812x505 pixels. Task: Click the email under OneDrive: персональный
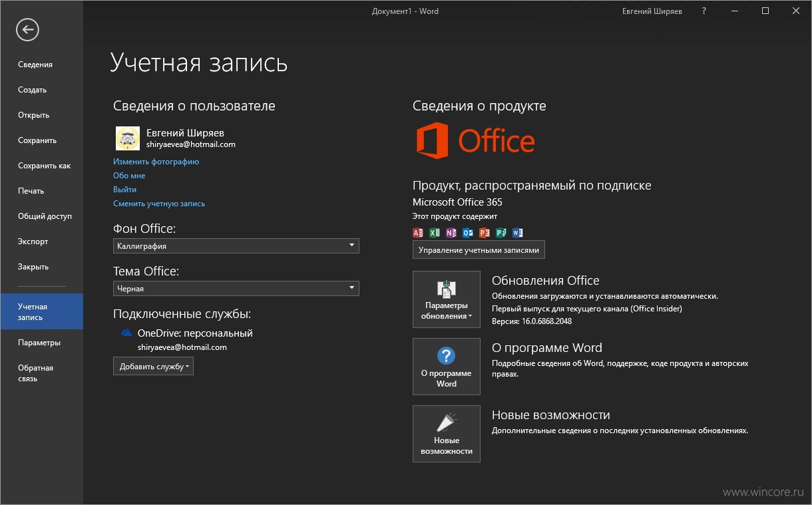pos(182,347)
